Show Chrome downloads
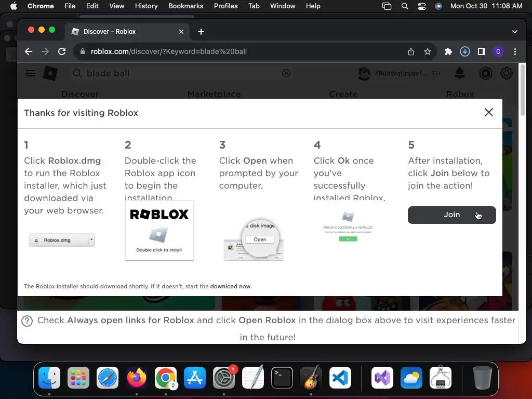Screen dimensions: 532x399 pyautogui.click(x=465, y=51)
